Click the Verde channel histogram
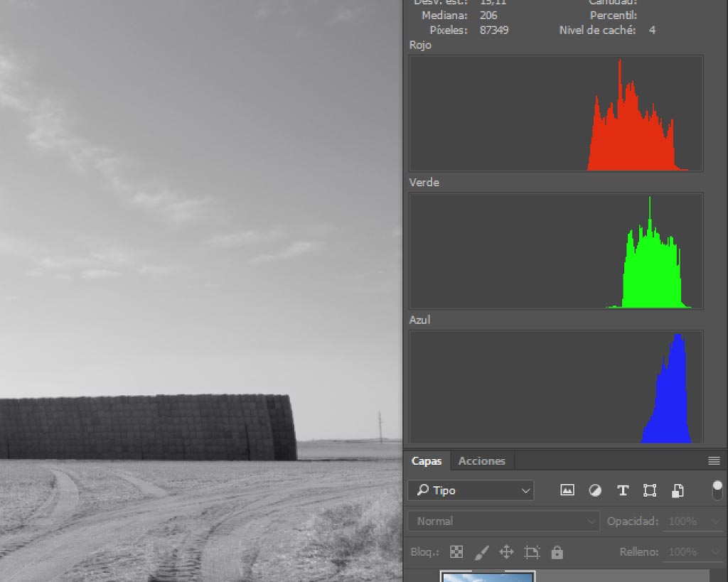This screenshot has height=582, width=728. pos(556,251)
